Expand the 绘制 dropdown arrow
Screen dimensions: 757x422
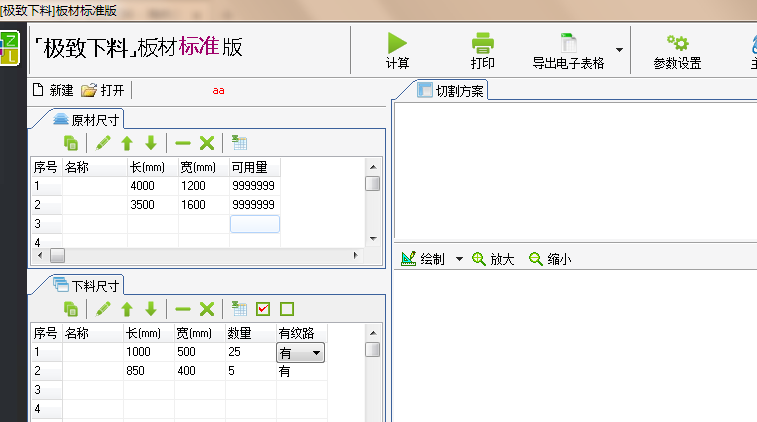click(459, 259)
